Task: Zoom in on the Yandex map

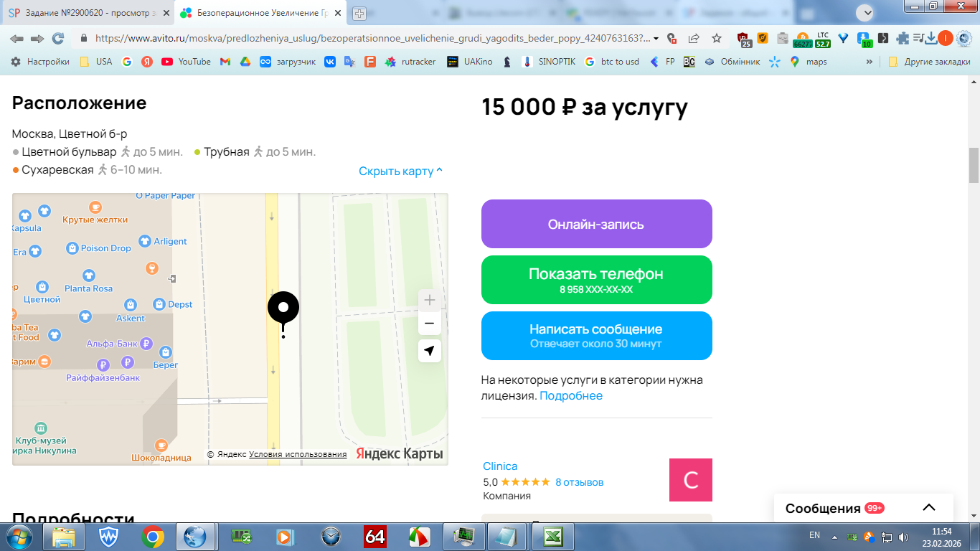Action: point(429,300)
